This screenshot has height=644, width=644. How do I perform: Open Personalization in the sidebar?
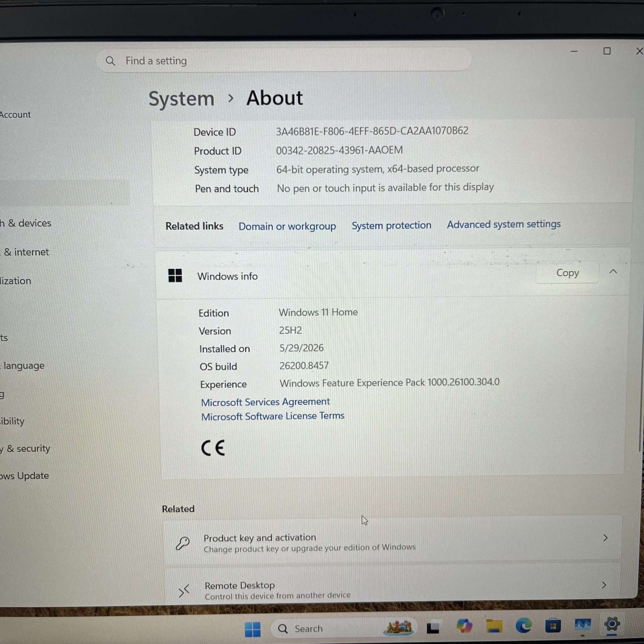[16, 281]
